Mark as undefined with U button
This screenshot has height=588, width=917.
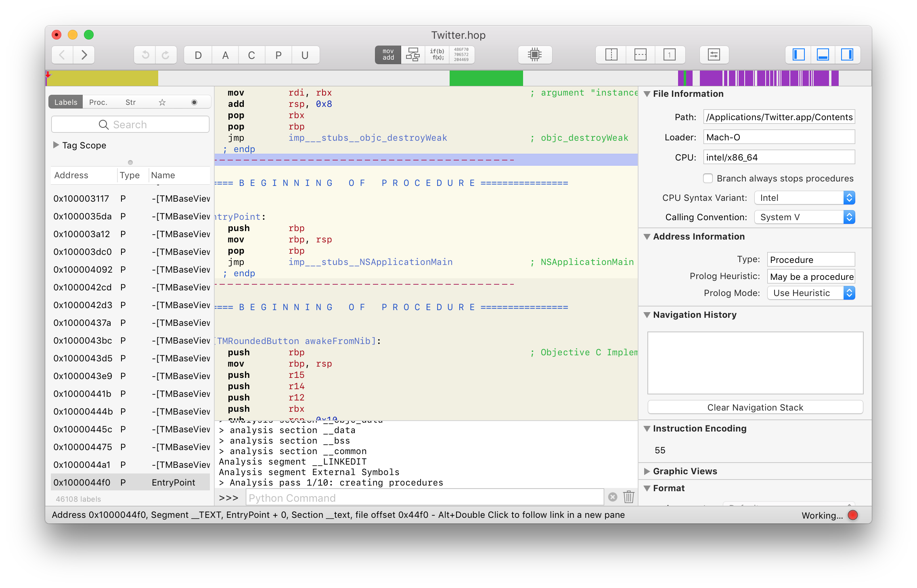pyautogui.click(x=305, y=55)
